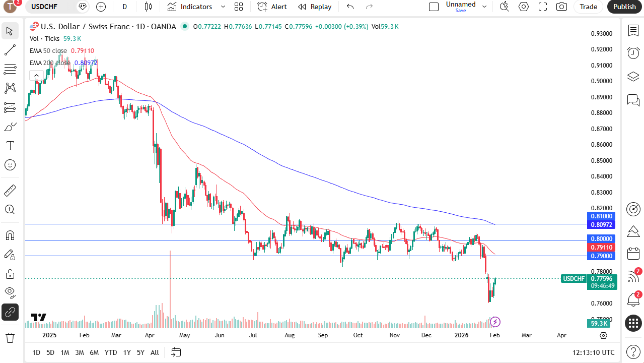
Task: Redo the last action
Action: click(369, 7)
